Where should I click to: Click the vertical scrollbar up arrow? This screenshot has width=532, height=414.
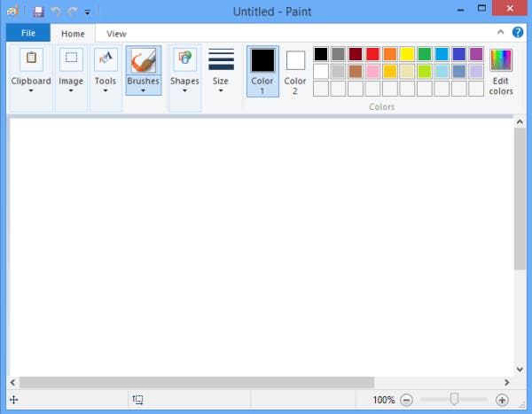coord(520,121)
